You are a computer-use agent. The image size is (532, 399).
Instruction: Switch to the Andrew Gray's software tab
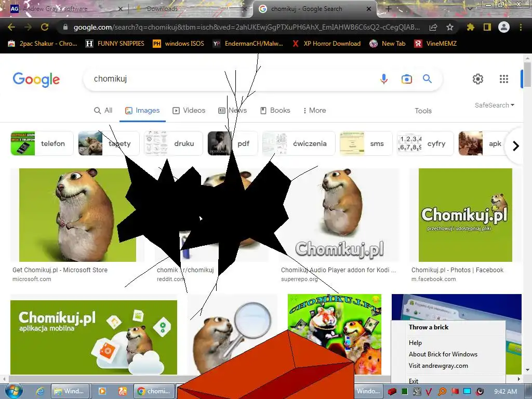tap(66, 9)
